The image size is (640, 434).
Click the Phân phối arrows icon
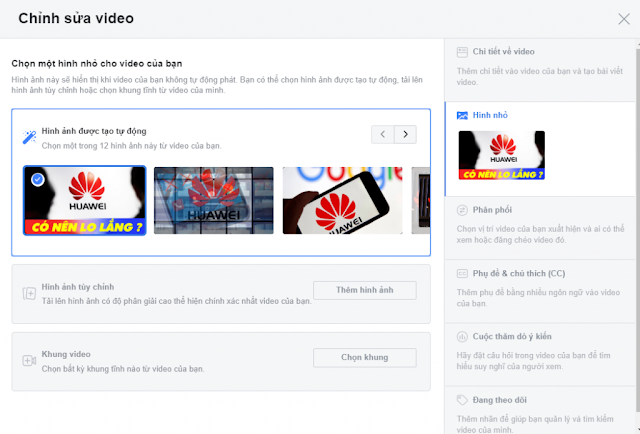pyautogui.click(x=462, y=210)
